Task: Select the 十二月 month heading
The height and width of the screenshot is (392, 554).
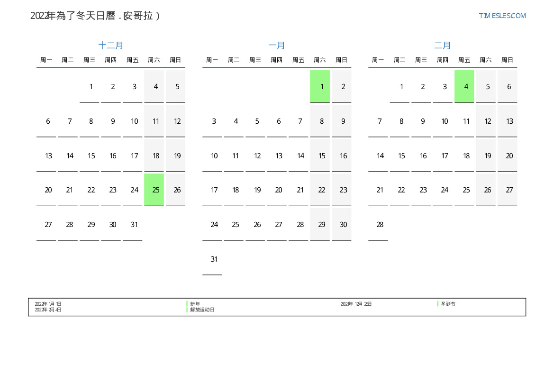Action: point(110,45)
